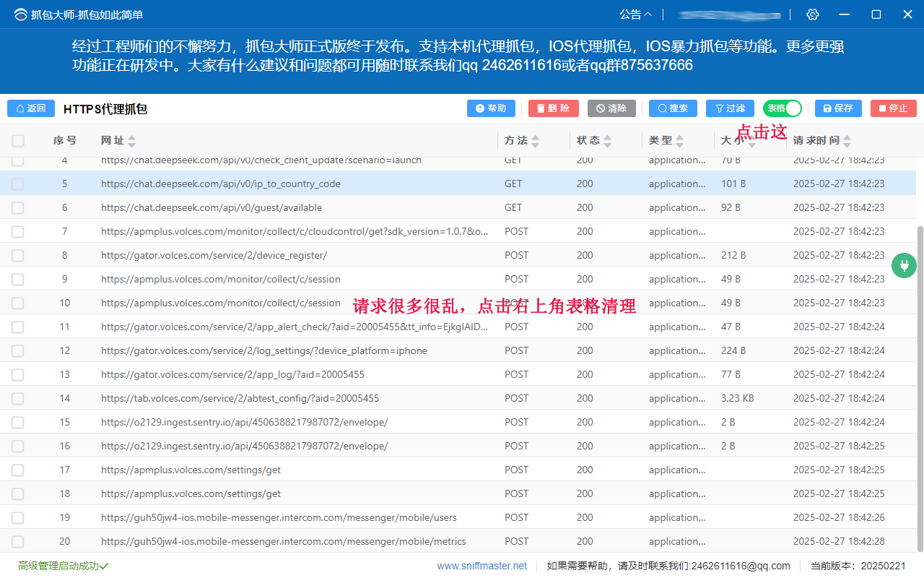Select the first sentry.io envelope row 15

tap(244, 422)
